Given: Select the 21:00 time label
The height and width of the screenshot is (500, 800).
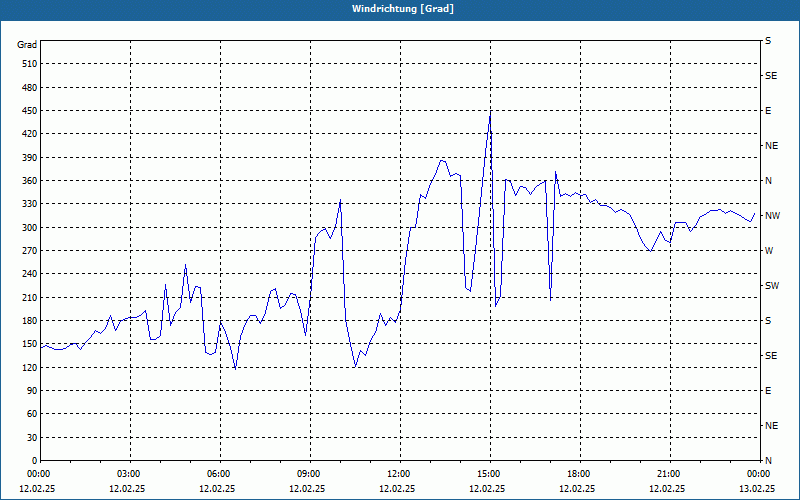Looking at the screenshot, I should tap(668, 474).
